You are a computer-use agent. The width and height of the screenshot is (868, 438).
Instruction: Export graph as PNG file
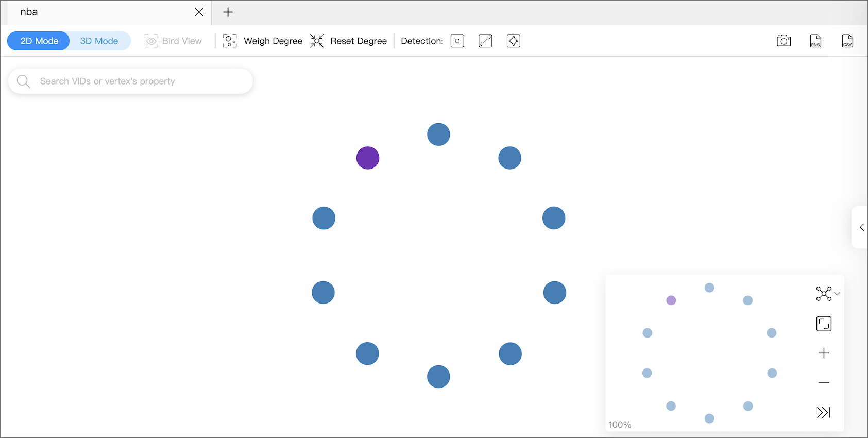click(815, 41)
